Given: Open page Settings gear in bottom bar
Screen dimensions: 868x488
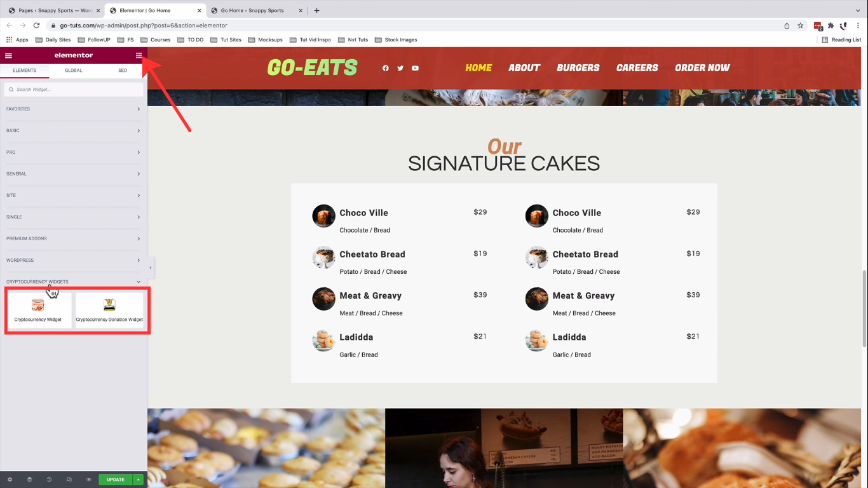Looking at the screenshot, I should click(x=10, y=480).
